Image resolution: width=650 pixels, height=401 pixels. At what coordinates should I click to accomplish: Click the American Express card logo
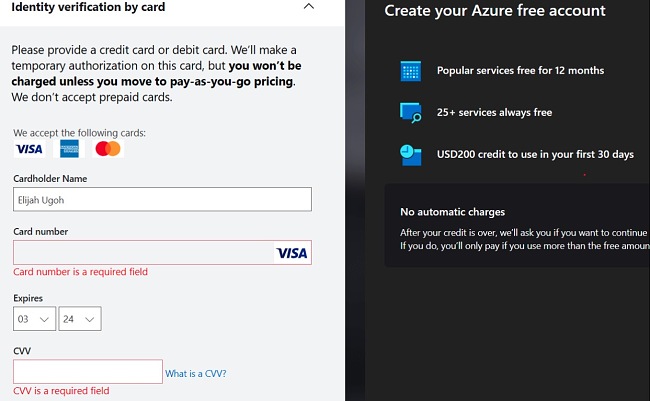pos(69,149)
